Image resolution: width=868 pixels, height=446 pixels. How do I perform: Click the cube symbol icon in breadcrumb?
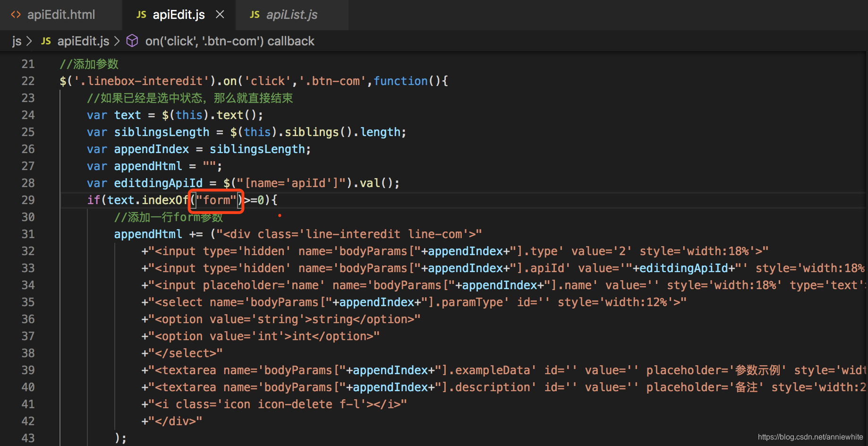(132, 41)
